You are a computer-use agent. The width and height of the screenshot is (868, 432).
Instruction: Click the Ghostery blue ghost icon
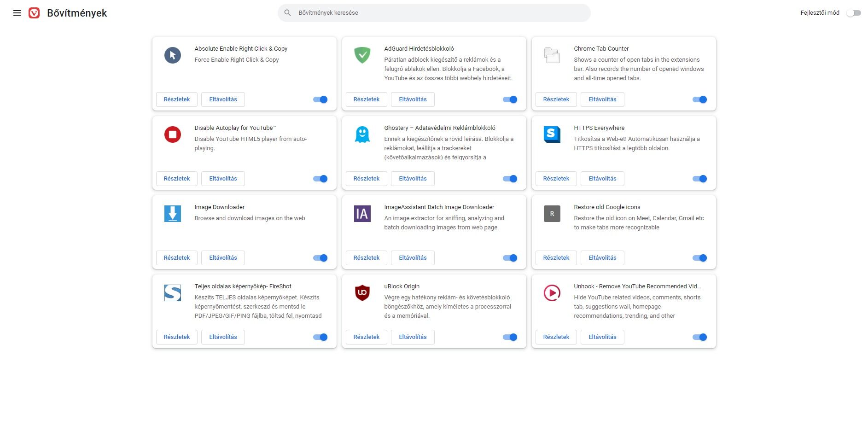coord(362,134)
